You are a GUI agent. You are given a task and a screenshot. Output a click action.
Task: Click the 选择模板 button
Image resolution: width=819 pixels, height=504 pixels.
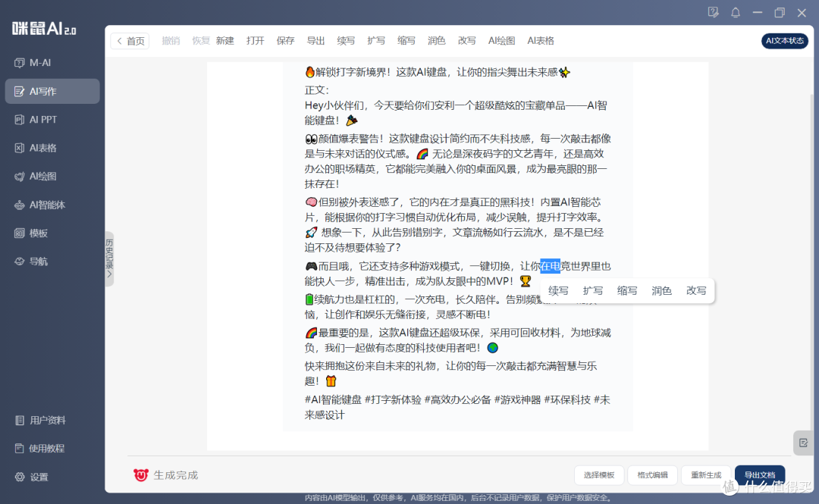click(x=599, y=474)
